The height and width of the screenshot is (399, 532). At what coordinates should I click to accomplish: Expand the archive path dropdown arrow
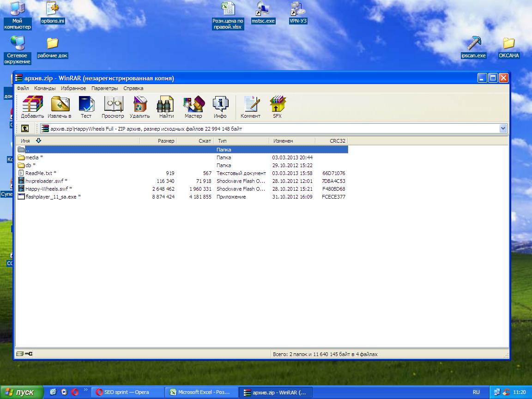pos(503,128)
